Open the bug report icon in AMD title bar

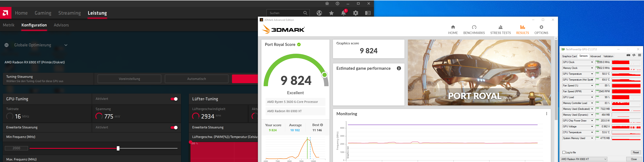coord(327,3)
